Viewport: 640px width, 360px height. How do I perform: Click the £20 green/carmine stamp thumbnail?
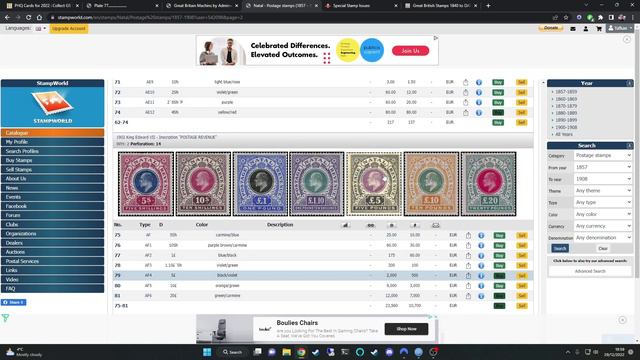489,184
